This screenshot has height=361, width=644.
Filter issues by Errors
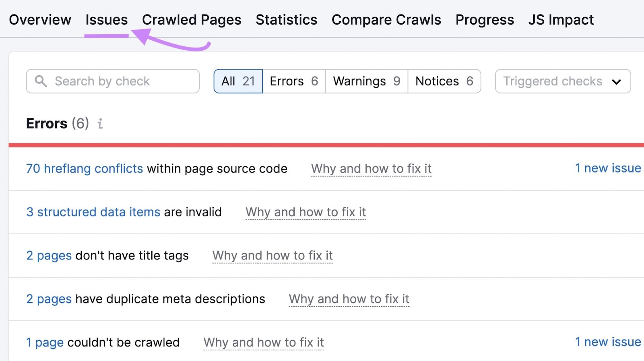click(293, 81)
